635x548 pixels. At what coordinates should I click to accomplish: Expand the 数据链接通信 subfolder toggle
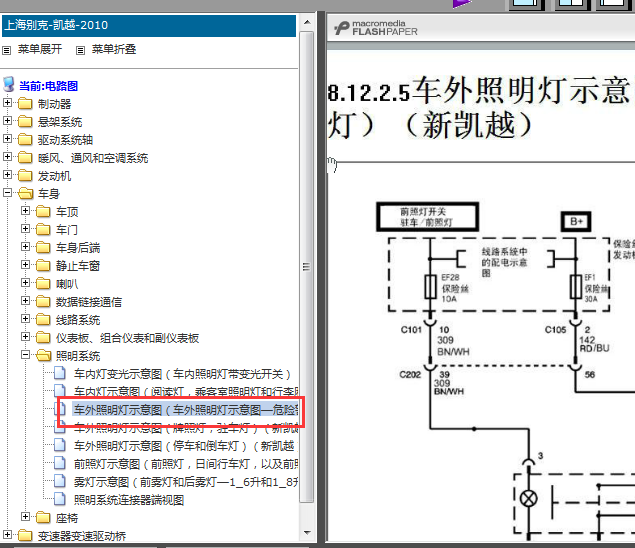point(25,301)
